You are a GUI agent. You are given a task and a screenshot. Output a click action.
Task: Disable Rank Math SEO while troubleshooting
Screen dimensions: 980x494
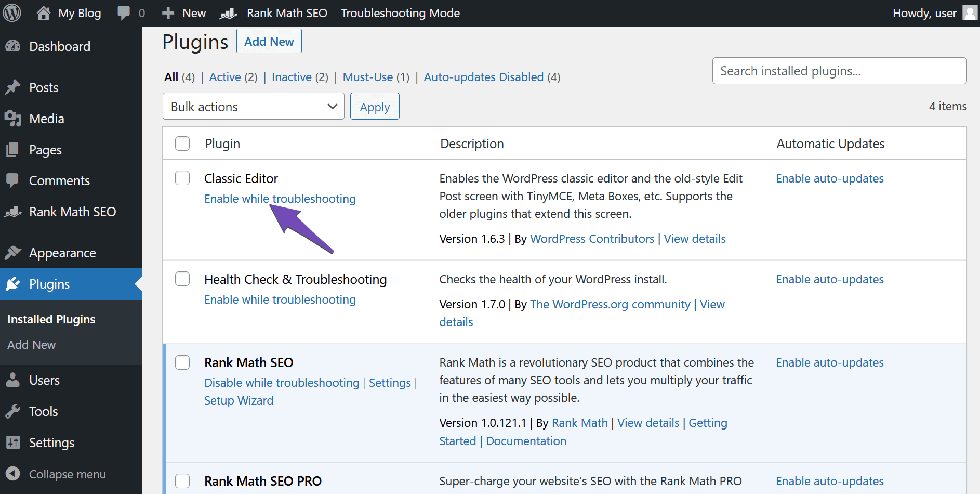coord(282,383)
